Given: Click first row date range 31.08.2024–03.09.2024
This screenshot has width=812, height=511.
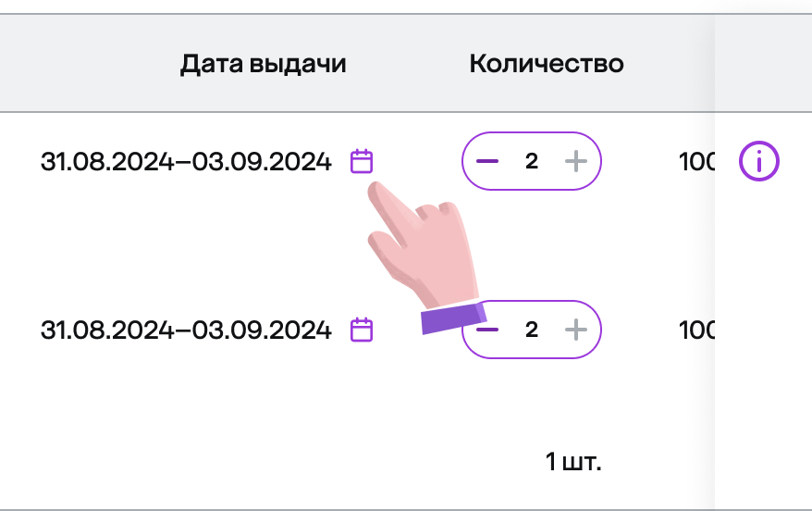Looking at the screenshot, I should point(186,162).
